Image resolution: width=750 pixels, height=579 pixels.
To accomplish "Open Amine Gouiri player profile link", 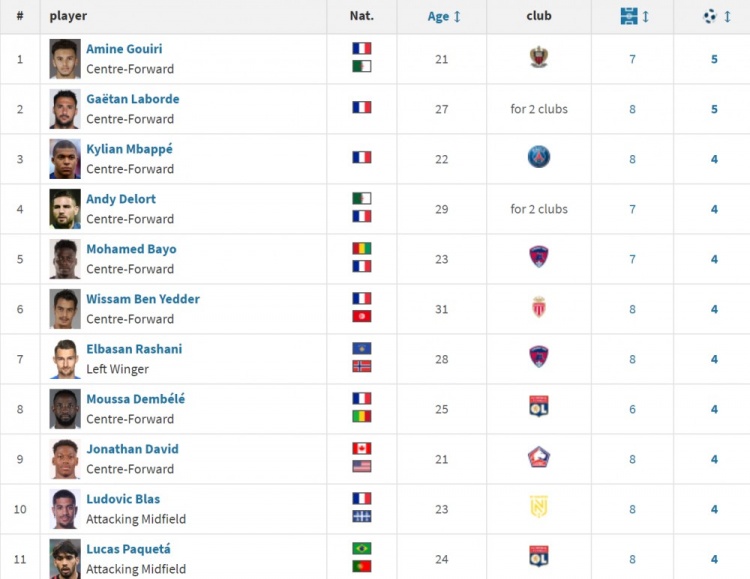I will (x=124, y=49).
